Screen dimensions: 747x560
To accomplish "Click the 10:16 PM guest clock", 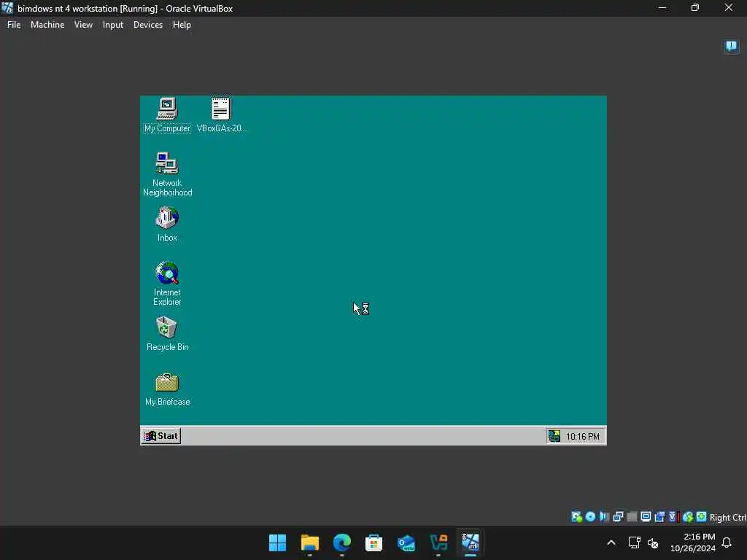I will click(583, 436).
